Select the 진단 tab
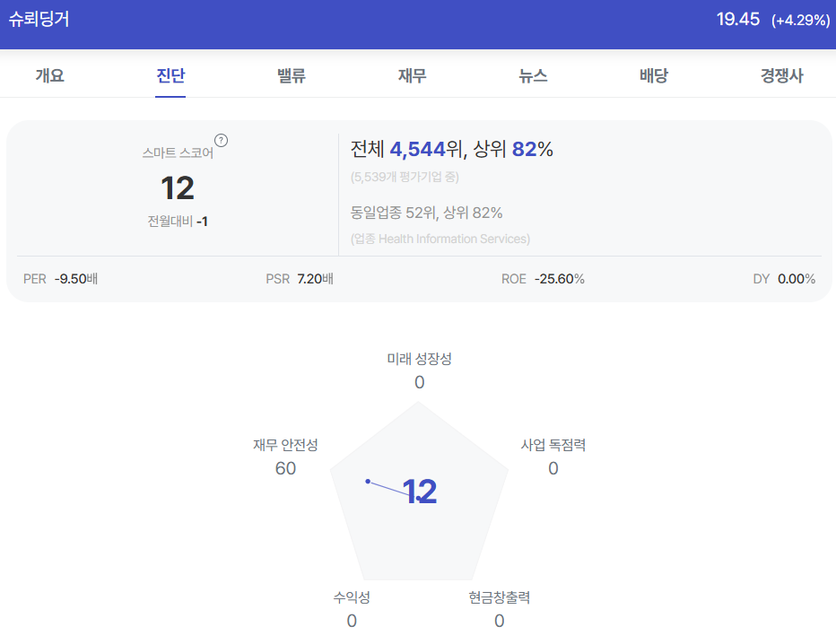836x644 pixels. coord(170,76)
